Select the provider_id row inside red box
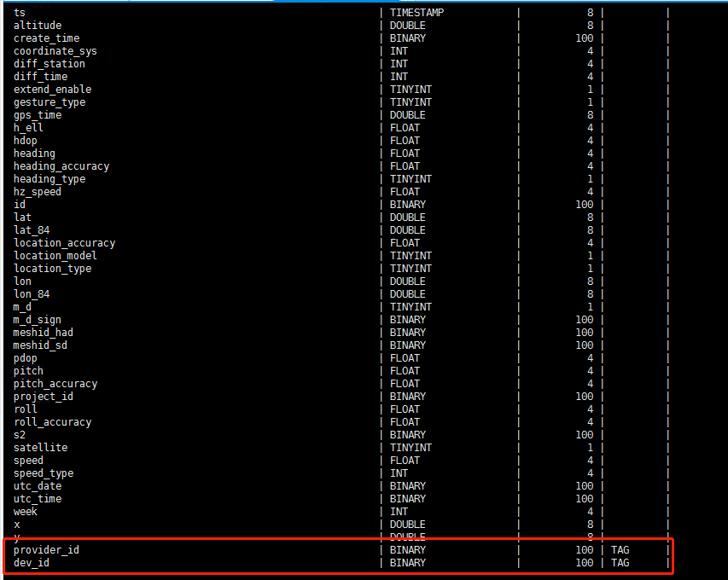 pos(46,549)
